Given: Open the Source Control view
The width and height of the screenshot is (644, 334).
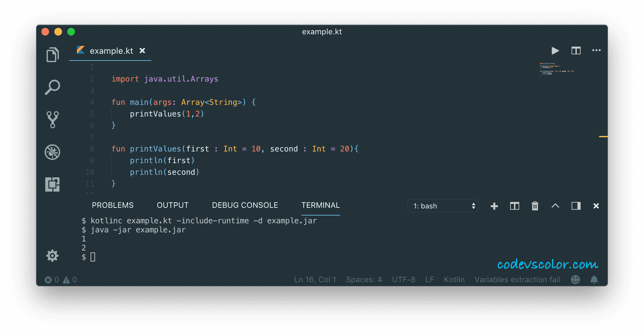Looking at the screenshot, I should 53,120.
